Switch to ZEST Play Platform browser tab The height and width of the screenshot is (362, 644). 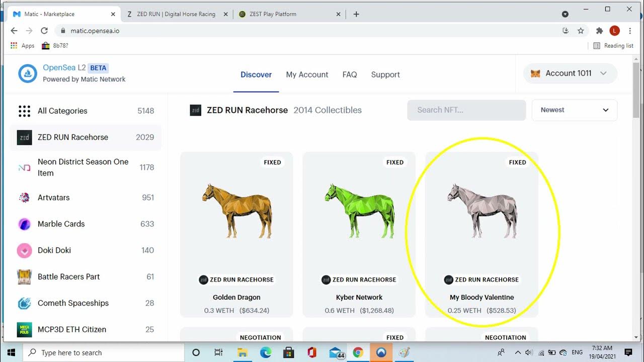pos(289,14)
